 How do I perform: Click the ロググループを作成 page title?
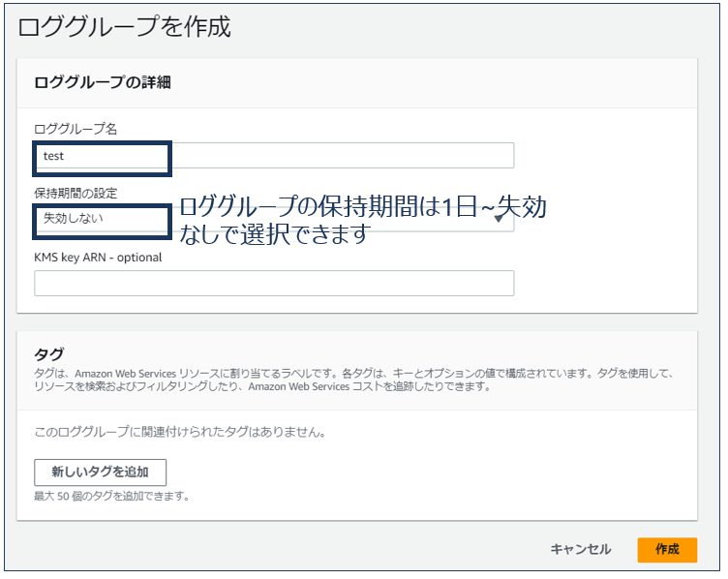click(x=125, y=26)
